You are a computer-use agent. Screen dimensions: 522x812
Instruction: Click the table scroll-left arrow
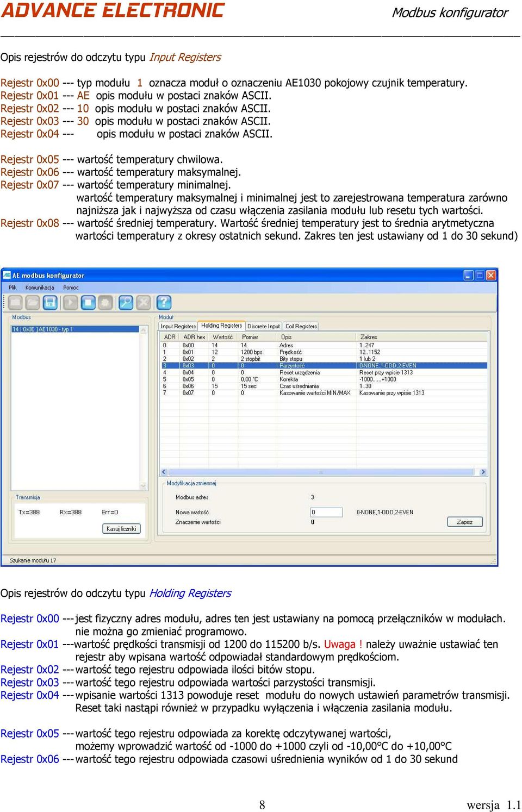pyautogui.click(x=165, y=472)
